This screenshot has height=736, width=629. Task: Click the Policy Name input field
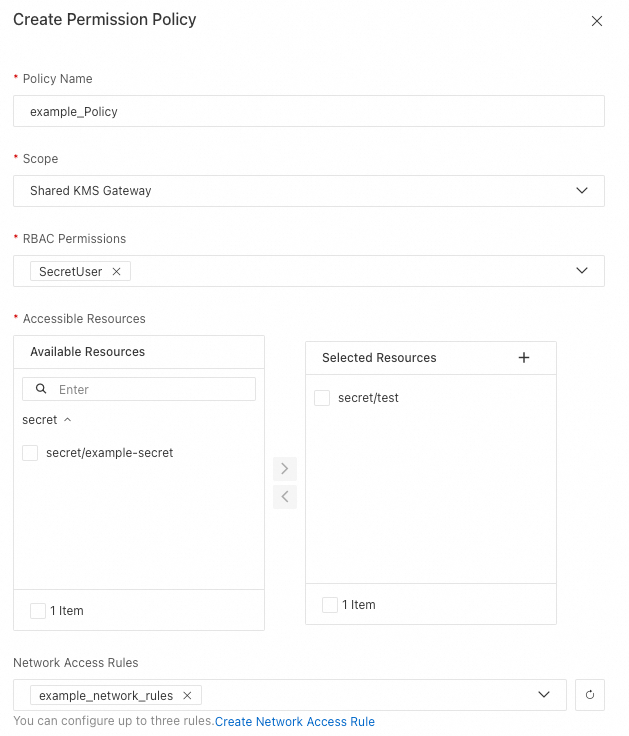pos(309,112)
